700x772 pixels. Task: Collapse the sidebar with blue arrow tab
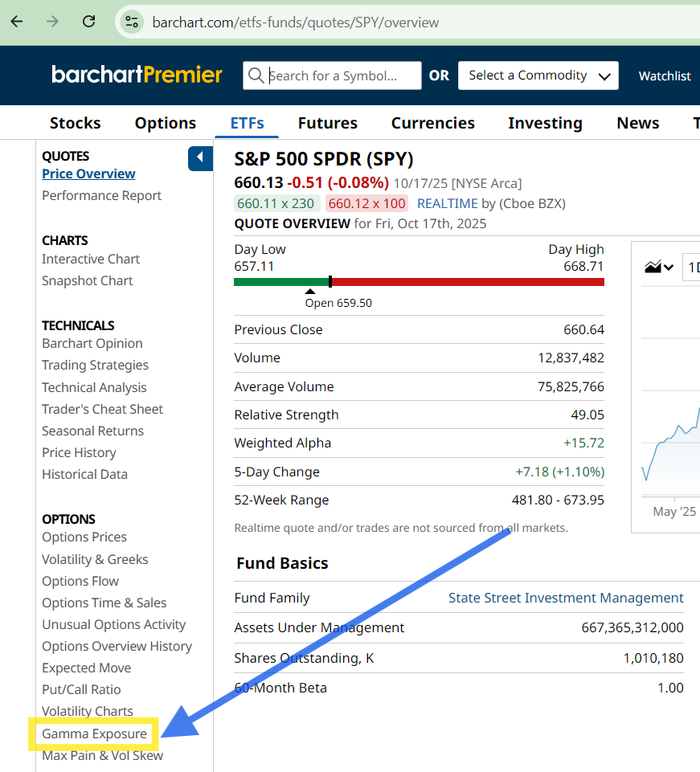(200, 158)
